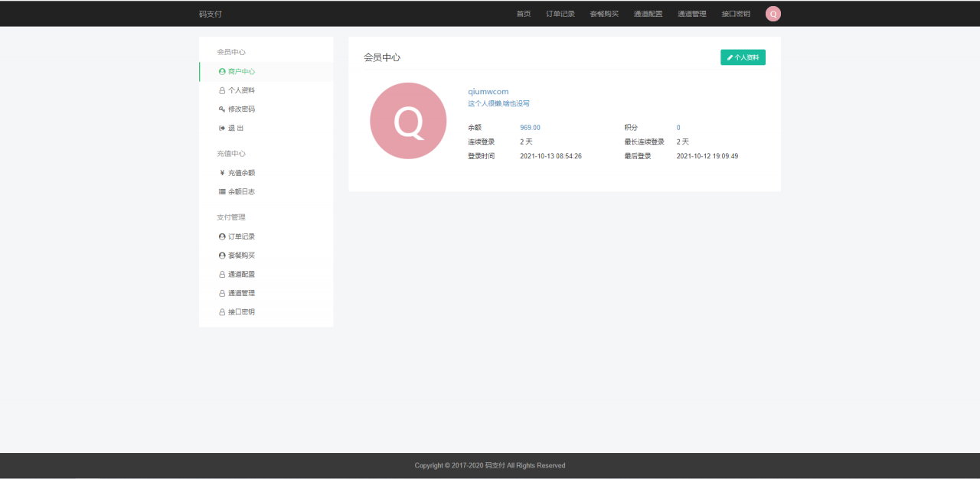The width and height of the screenshot is (980, 479).
Task: Click the lock icon beside 接口密钥
Action: pos(222,312)
